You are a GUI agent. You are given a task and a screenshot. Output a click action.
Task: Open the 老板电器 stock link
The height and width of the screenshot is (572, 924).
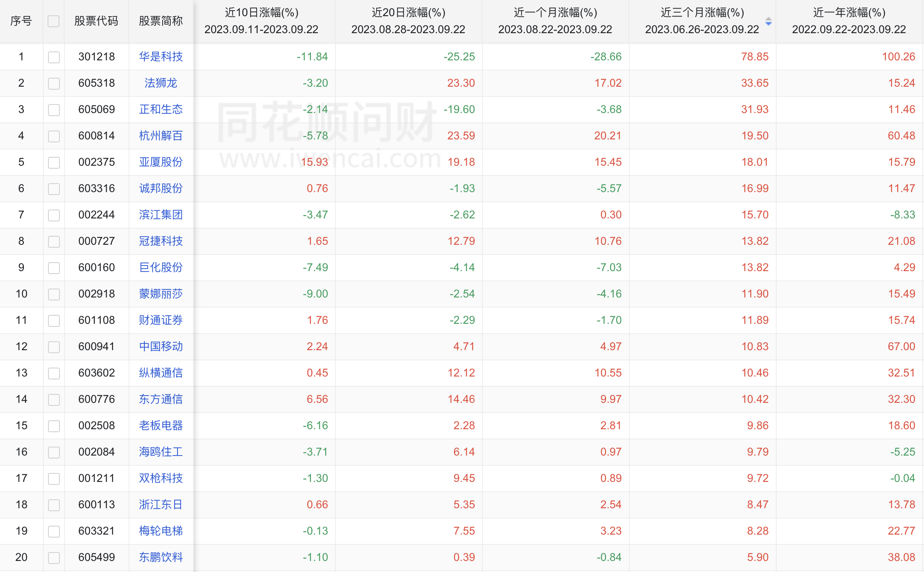click(161, 425)
